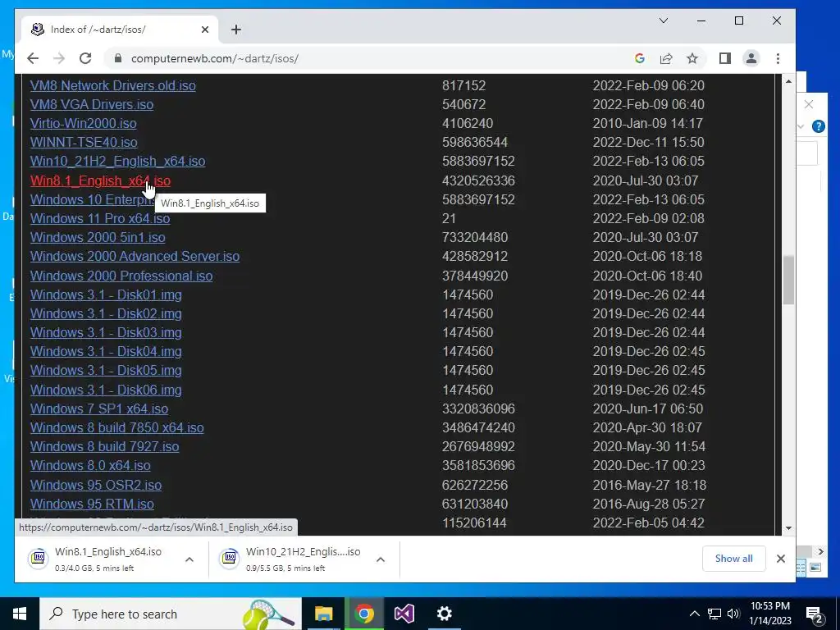The height and width of the screenshot is (630, 840).
Task: Open the Google search icon in the address bar
Action: pyautogui.click(x=639, y=58)
